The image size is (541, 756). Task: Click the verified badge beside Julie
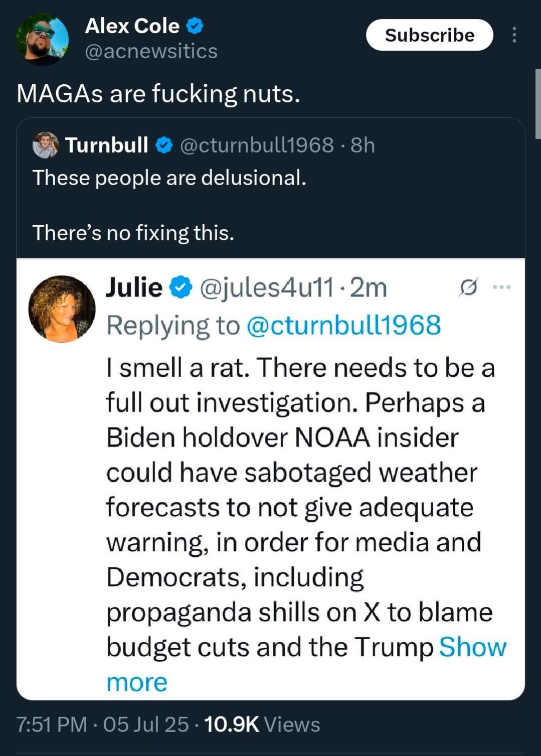[x=181, y=287]
